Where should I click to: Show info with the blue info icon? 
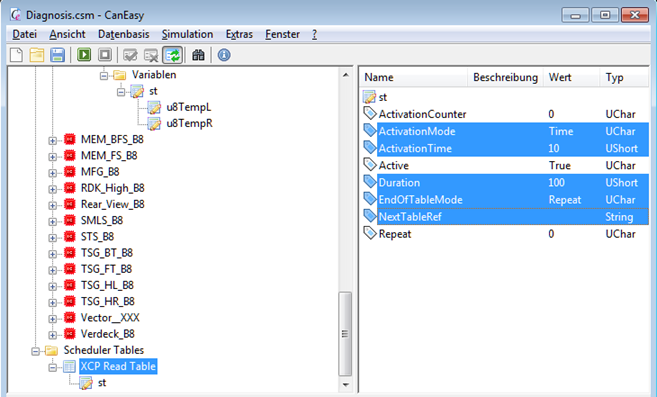(x=224, y=55)
